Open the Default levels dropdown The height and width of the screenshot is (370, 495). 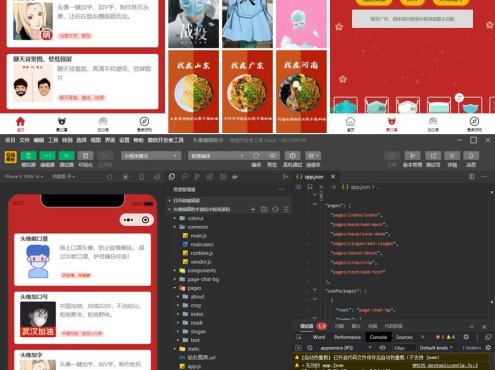click(x=436, y=348)
